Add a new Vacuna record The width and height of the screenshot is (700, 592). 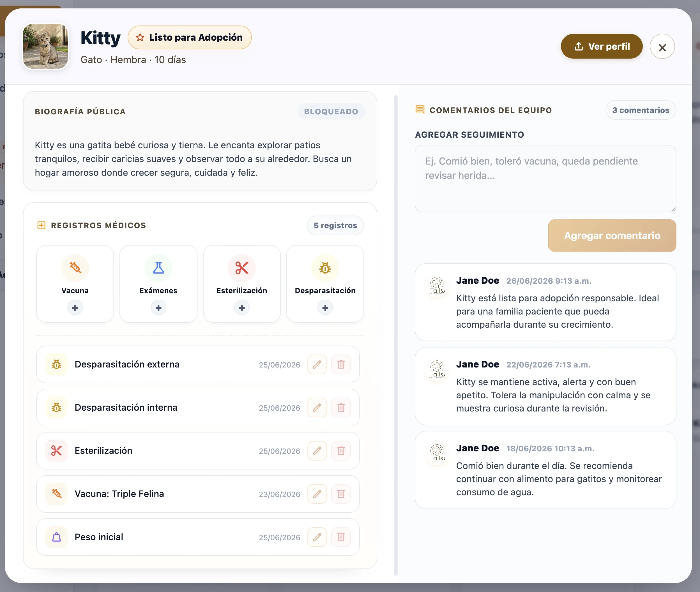[75, 308]
